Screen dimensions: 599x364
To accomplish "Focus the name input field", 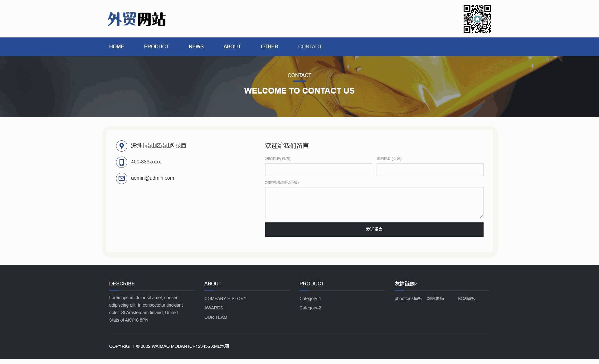I will (x=319, y=170).
